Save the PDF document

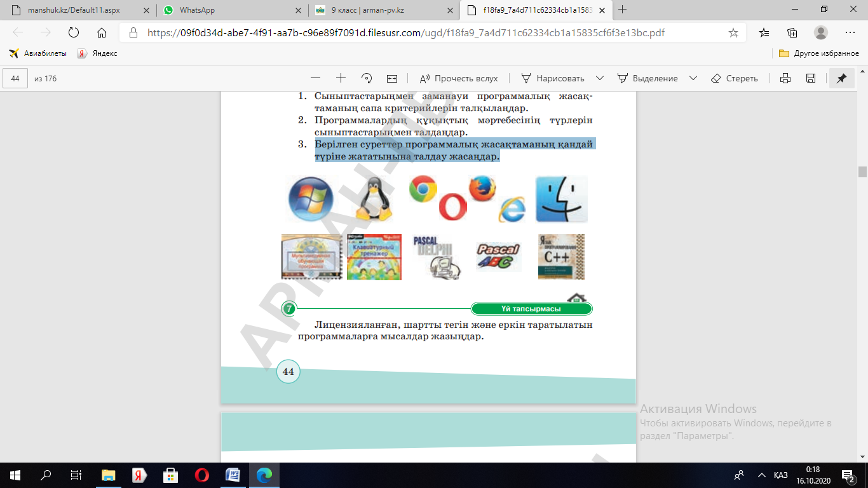[811, 78]
